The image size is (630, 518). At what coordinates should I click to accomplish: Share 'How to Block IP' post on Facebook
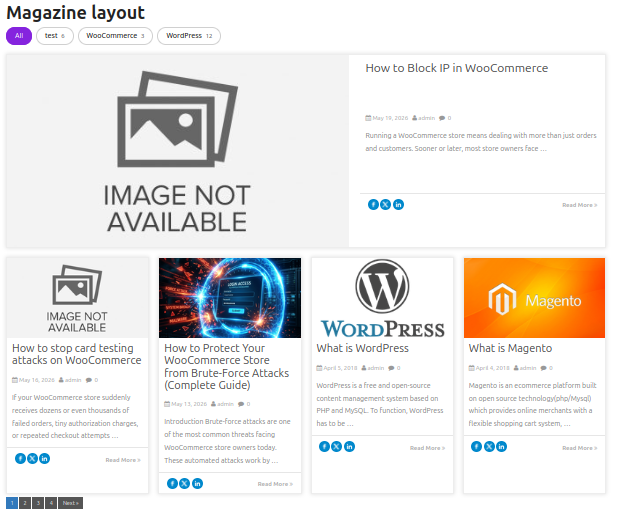[x=373, y=205]
